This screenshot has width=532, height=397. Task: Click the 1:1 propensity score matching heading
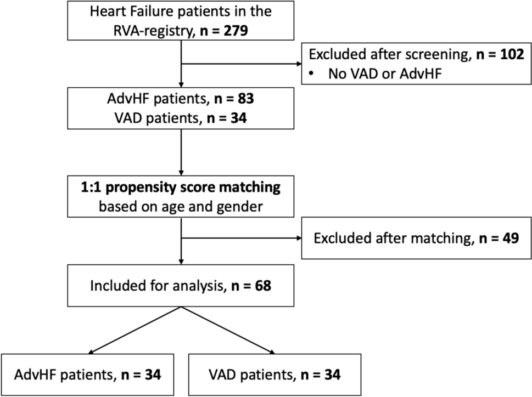[x=181, y=188]
